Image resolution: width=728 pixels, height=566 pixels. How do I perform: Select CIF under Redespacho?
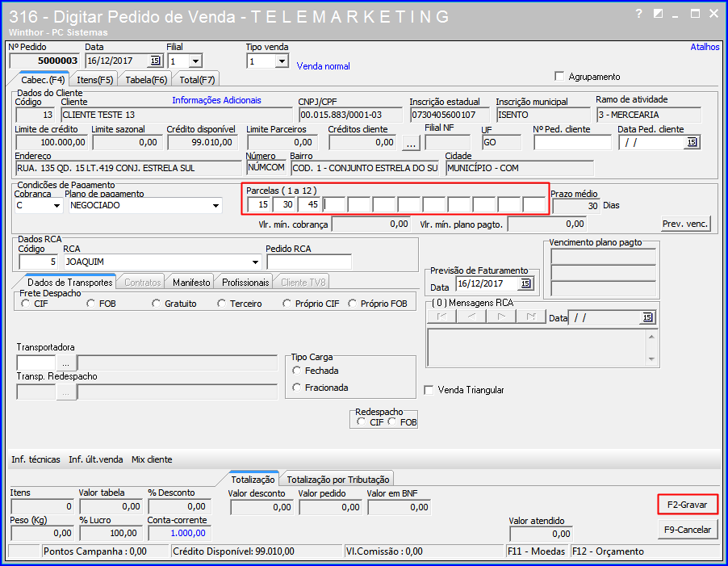click(x=362, y=421)
